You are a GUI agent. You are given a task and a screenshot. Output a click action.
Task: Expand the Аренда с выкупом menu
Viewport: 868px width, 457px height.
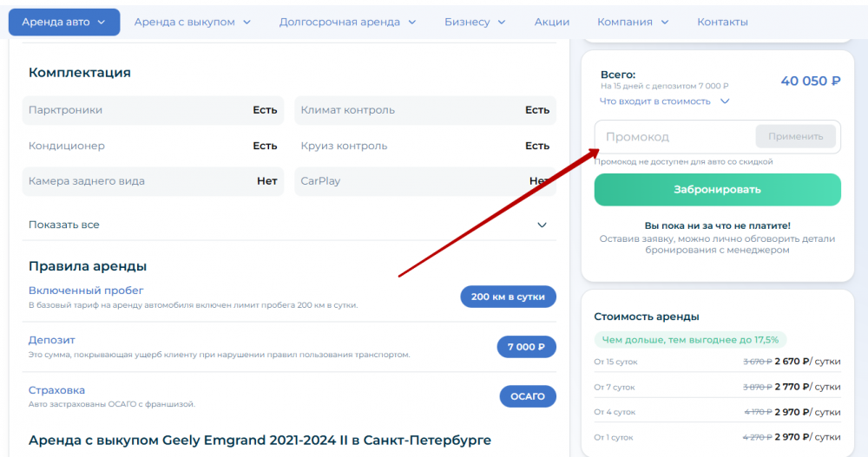[192, 22]
